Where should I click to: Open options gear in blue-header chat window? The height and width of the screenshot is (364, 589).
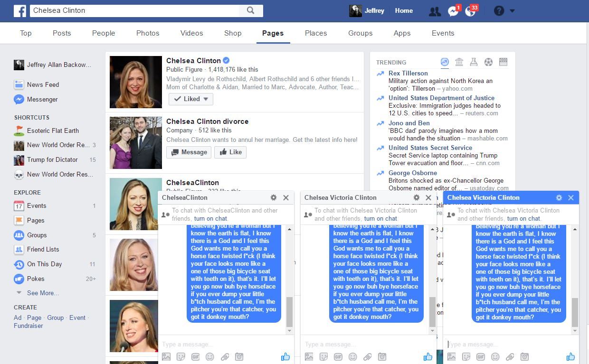click(x=559, y=197)
